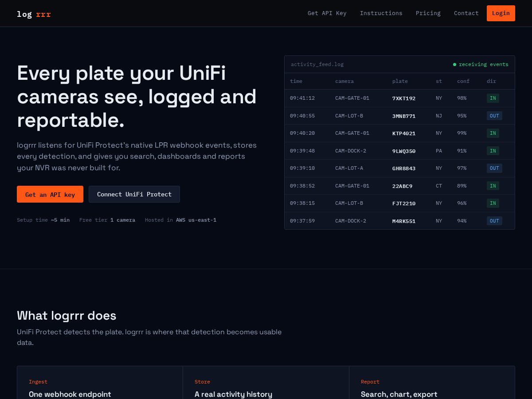Click the 89% confidence value
Viewport: 532px width, 399px height.
point(462,186)
